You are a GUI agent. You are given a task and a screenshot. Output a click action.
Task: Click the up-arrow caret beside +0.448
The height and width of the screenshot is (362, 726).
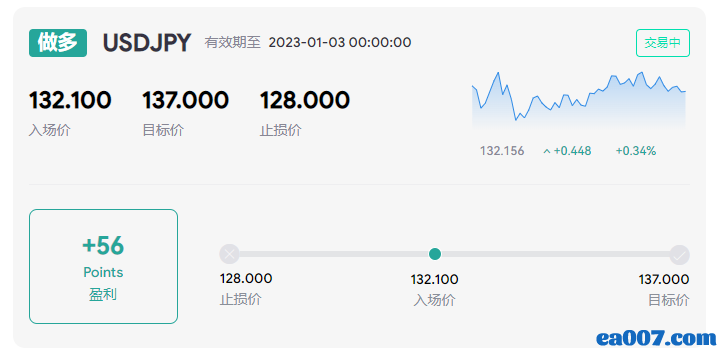pyautogui.click(x=547, y=151)
